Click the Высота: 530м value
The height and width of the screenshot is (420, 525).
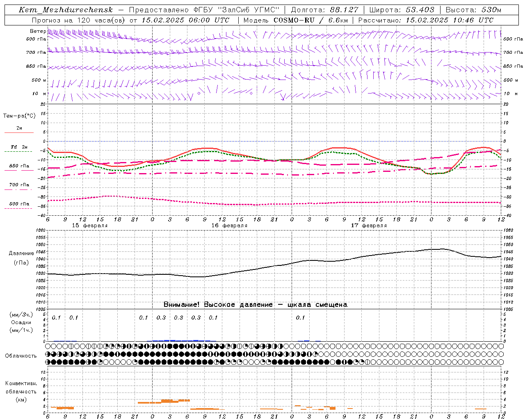click(473, 10)
